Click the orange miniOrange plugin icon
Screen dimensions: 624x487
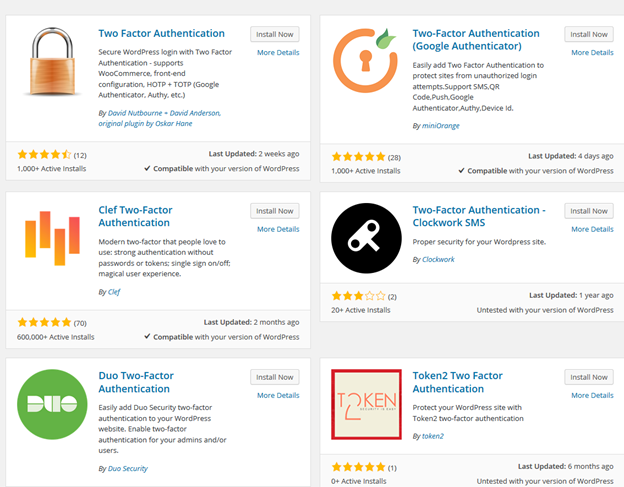pos(366,67)
